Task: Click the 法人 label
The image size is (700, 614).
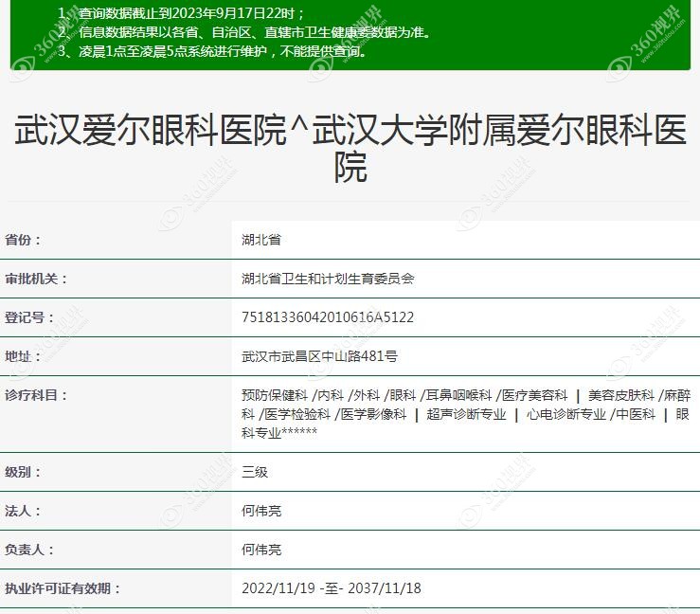Action: pos(23,511)
